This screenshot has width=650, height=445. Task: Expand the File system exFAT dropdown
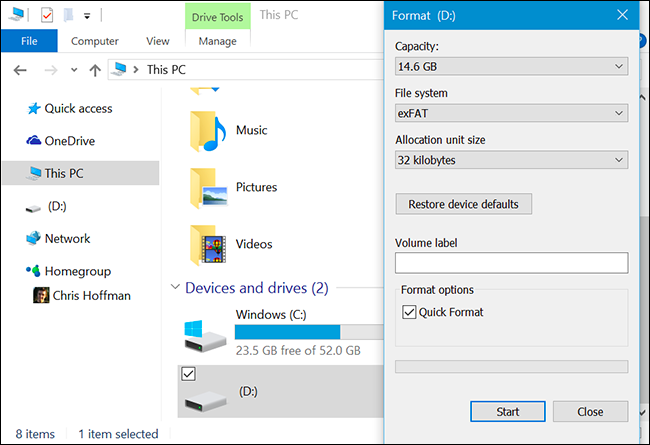(x=511, y=113)
